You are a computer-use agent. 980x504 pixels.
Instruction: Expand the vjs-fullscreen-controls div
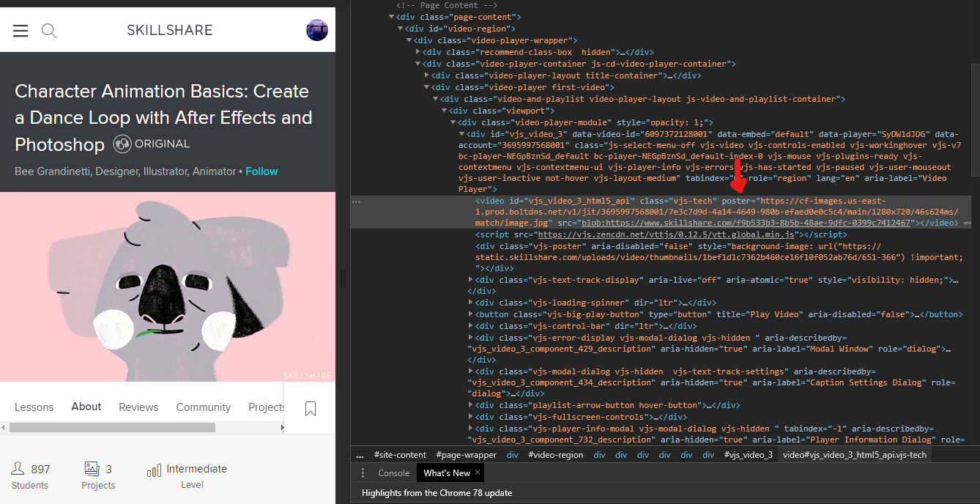(471, 417)
